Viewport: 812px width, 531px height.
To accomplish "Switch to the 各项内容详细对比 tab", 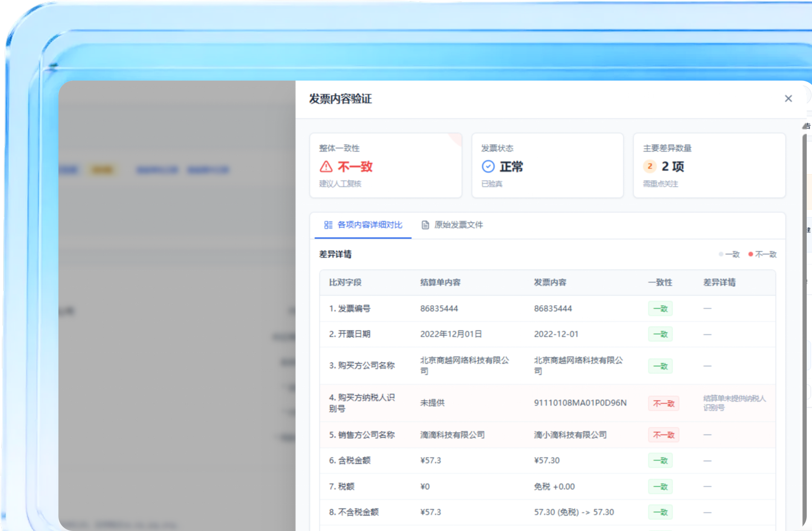I will [x=363, y=225].
